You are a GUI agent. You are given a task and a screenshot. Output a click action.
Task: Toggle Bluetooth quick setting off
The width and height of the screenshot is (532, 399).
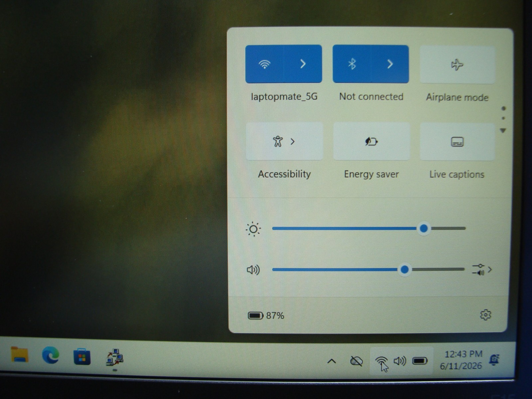(x=352, y=64)
